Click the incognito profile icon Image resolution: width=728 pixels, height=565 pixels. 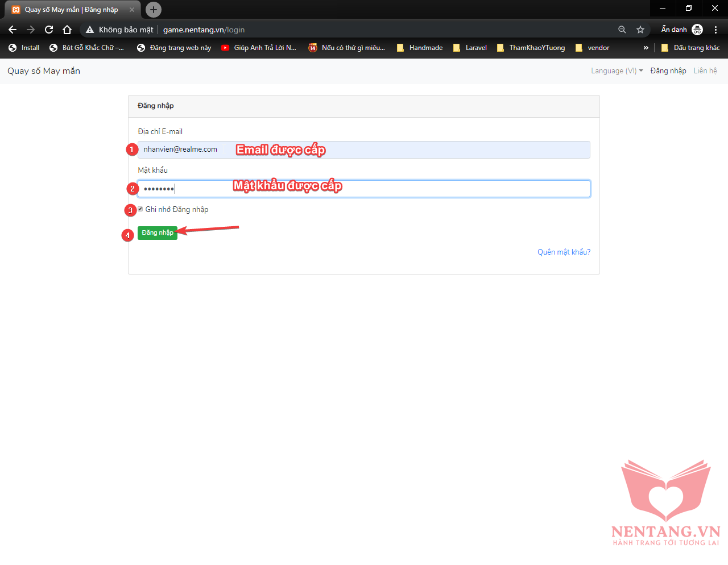(697, 30)
